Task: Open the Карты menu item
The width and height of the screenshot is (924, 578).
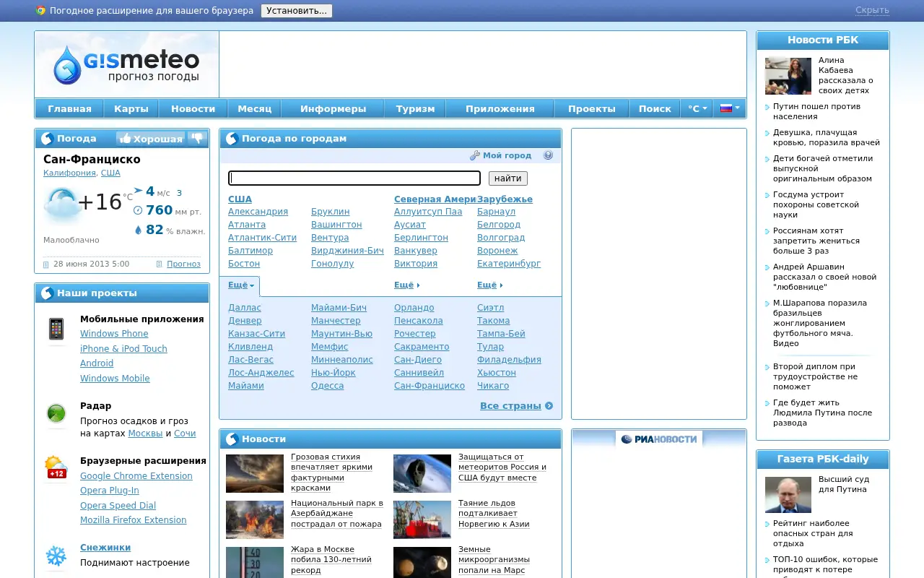Action: tap(131, 108)
